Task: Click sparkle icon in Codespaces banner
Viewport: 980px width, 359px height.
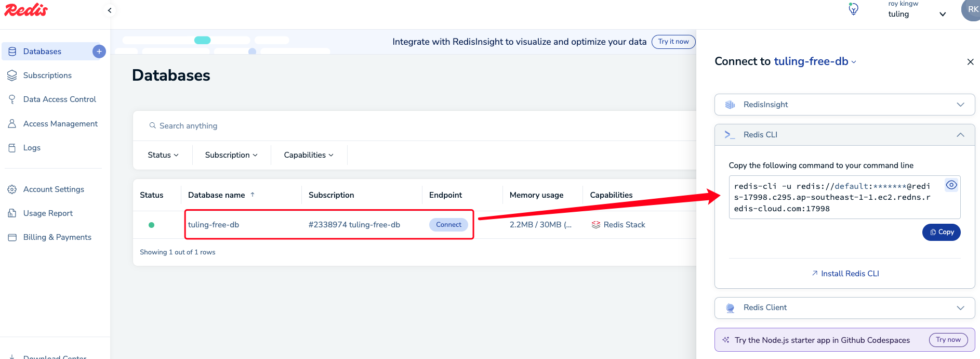Action: [x=726, y=340]
